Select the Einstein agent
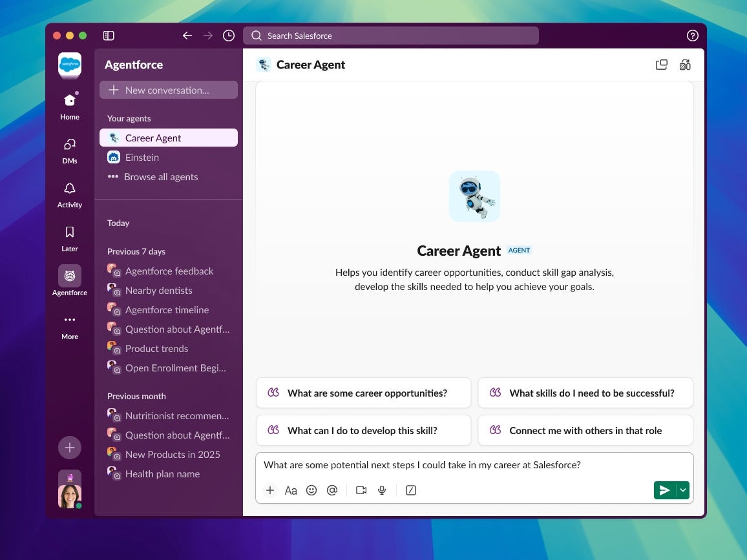The image size is (747, 560). (168, 157)
